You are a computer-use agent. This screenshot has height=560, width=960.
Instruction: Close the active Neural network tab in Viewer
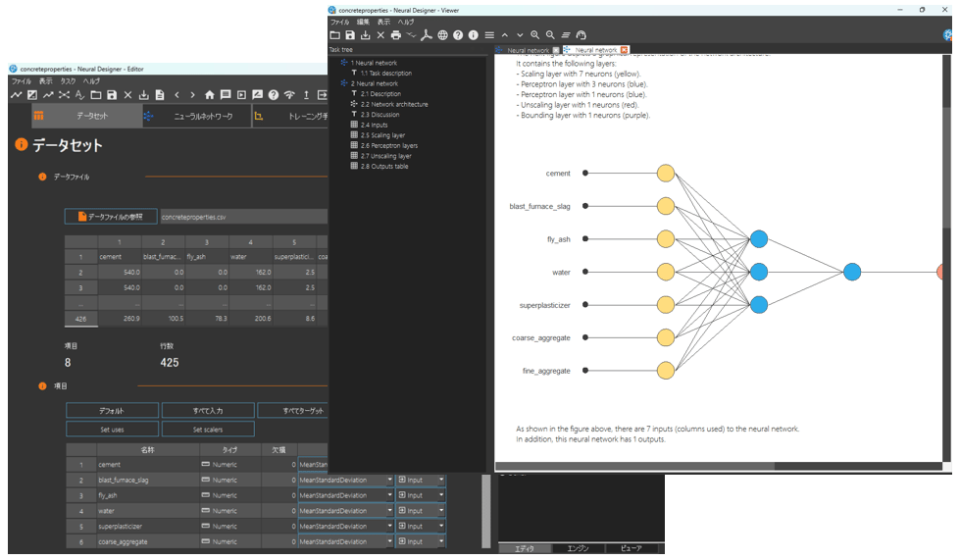pyautogui.click(x=624, y=50)
